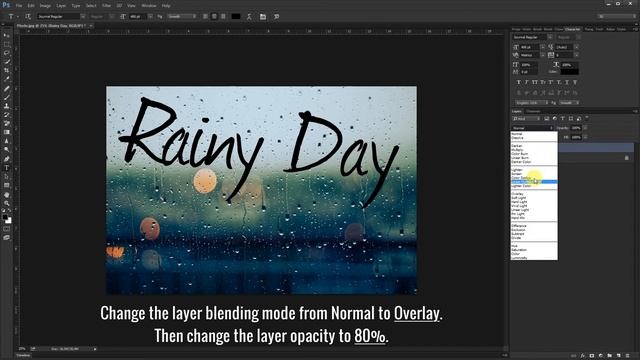Select the Brush tool

pos(7,97)
